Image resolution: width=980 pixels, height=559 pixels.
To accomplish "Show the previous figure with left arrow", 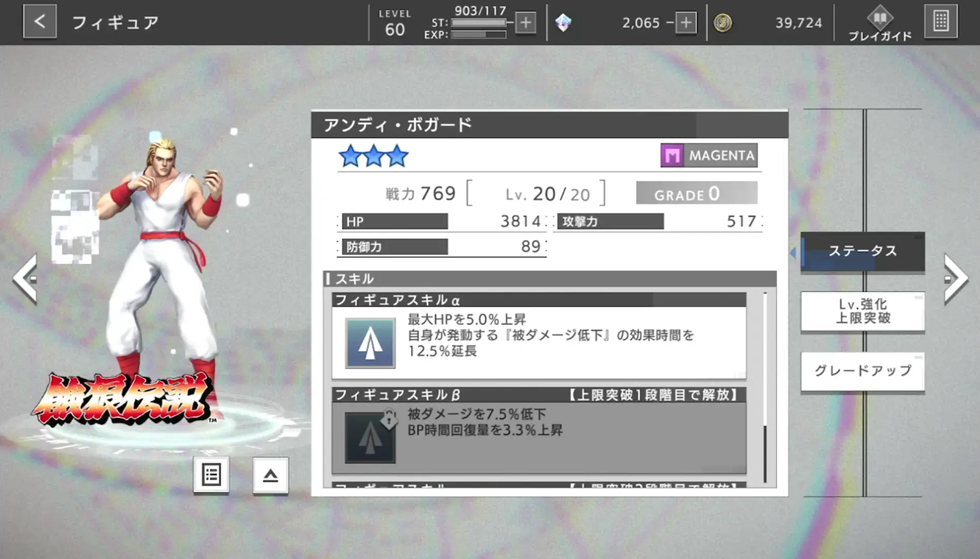I will coord(25,278).
